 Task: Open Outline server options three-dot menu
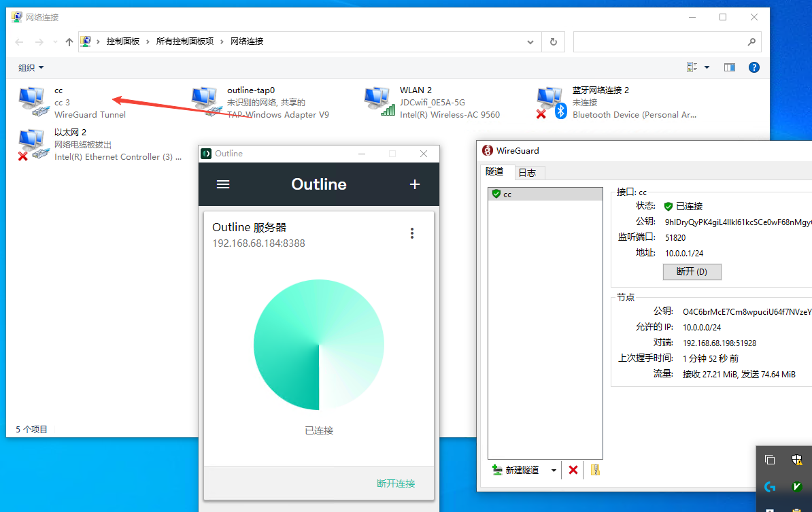pyautogui.click(x=412, y=233)
